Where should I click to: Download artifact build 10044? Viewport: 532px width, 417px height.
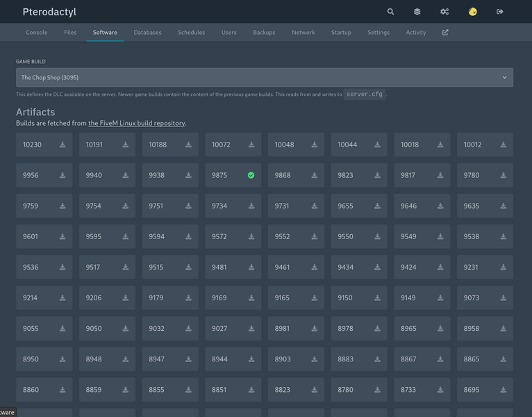377,145
